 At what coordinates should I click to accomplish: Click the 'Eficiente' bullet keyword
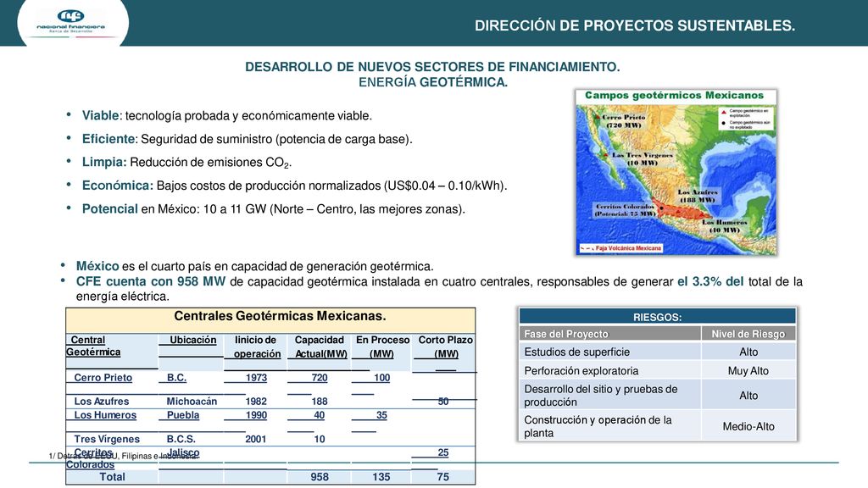[108, 138]
